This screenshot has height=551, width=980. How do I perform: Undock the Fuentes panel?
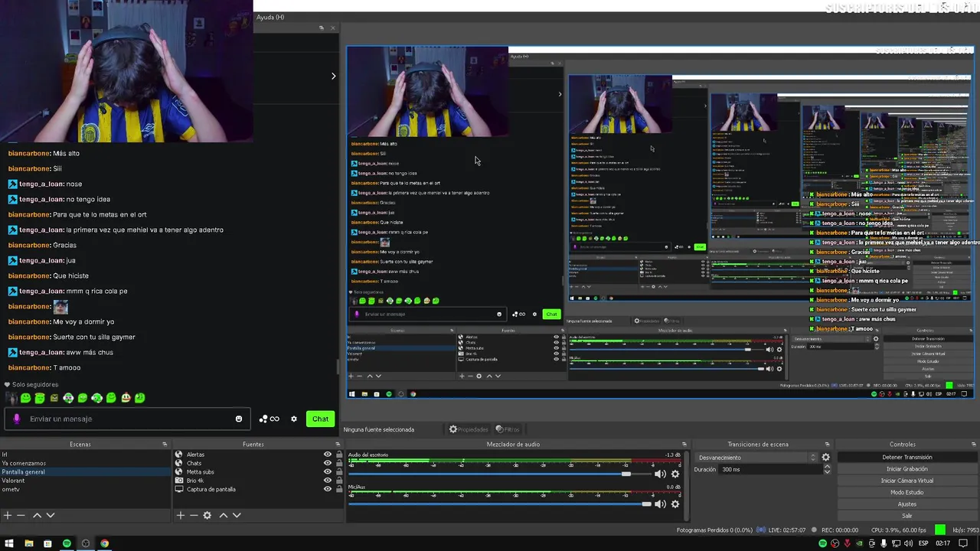tap(338, 445)
